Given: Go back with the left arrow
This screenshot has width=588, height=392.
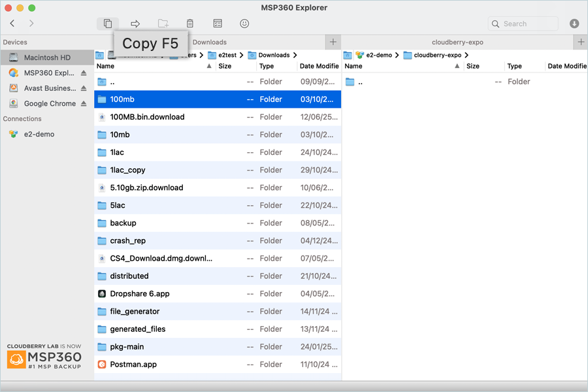Looking at the screenshot, I should pyautogui.click(x=12, y=24).
